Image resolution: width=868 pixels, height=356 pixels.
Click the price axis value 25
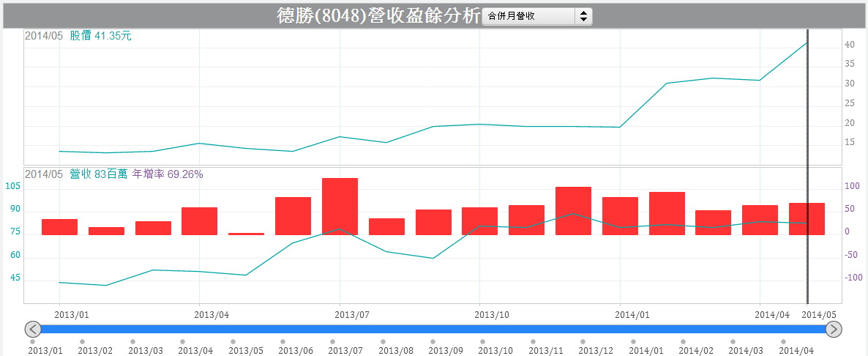pyautogui.click(x=849, y=103)
